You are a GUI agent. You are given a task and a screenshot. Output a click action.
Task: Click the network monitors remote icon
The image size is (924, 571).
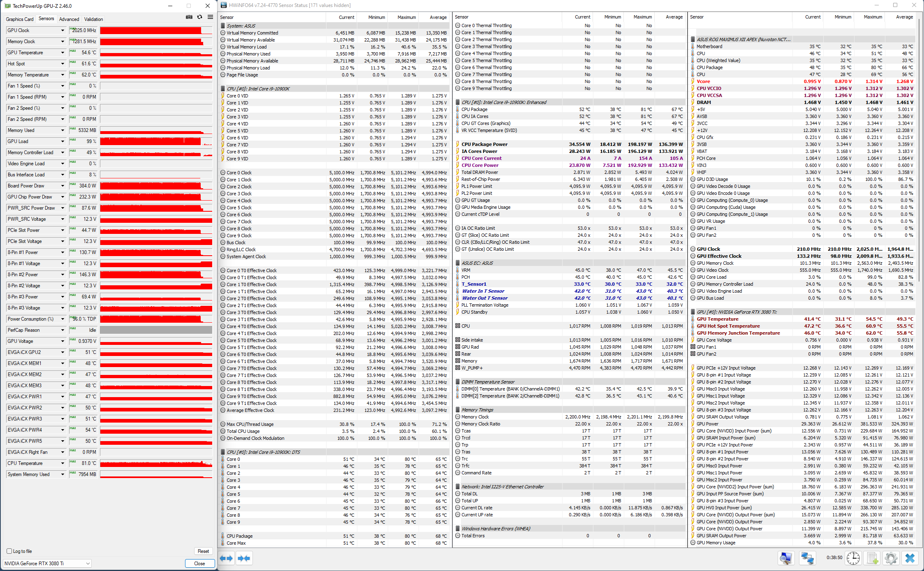pos(807,558)
